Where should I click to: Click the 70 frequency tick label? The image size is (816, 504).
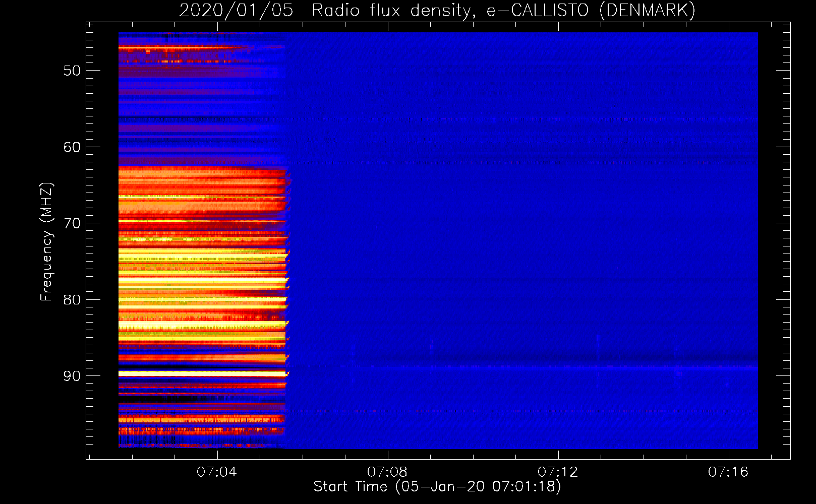(x=72, y=223)
